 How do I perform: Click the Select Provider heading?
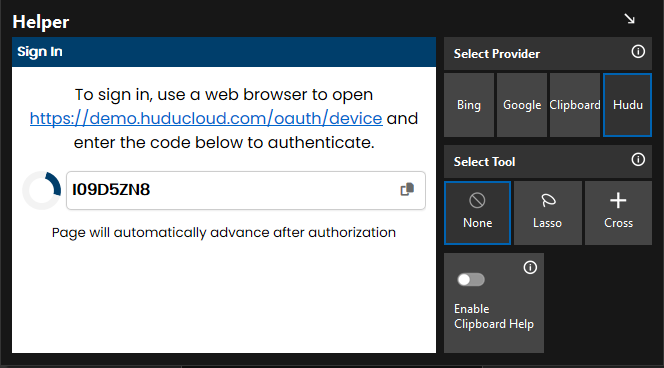497,54
